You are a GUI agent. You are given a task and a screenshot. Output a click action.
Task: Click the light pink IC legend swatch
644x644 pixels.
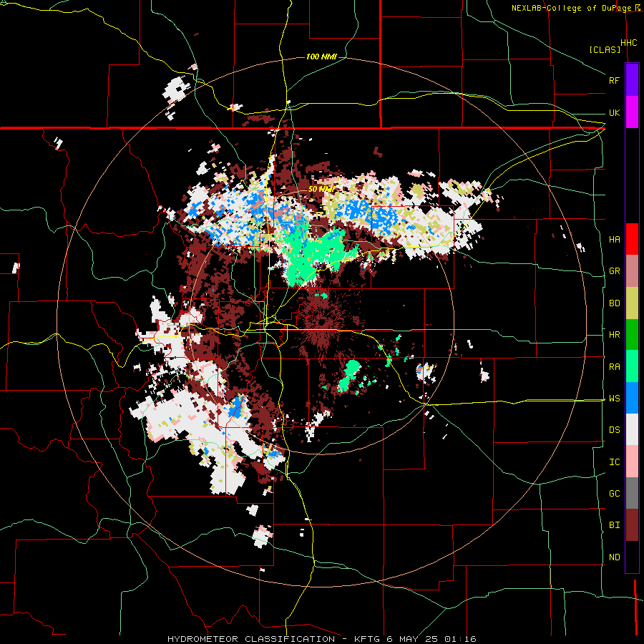tap(632, 462)
